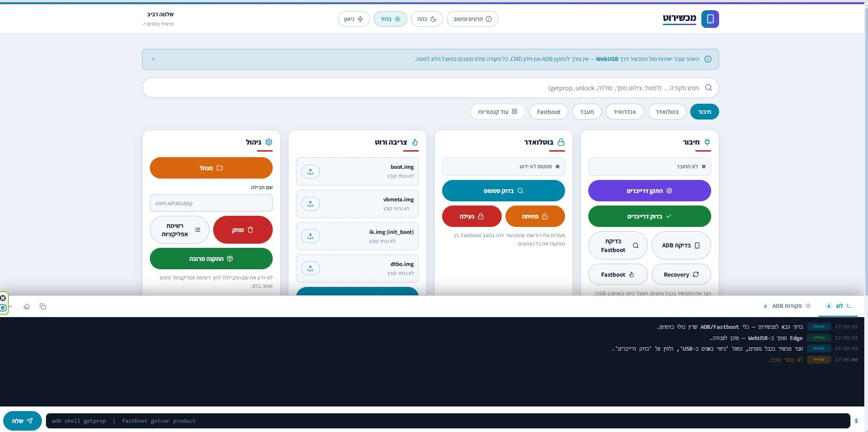Click the Recovery reboot button
Screen dimensions: 868x432
pyautogui.click(x=681, y=274)
